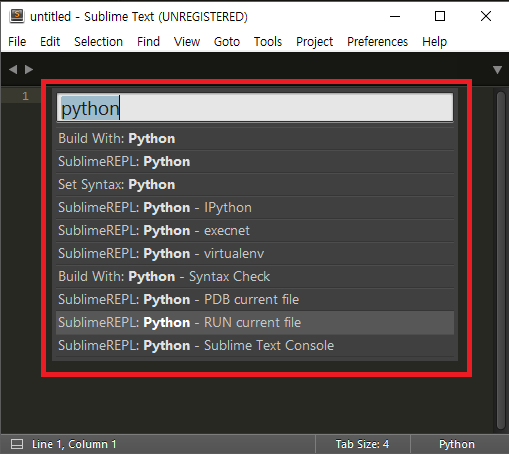Screen dimensions: 509x454
Task: Select 'Build With: Python' command
Action: point(255,139)
